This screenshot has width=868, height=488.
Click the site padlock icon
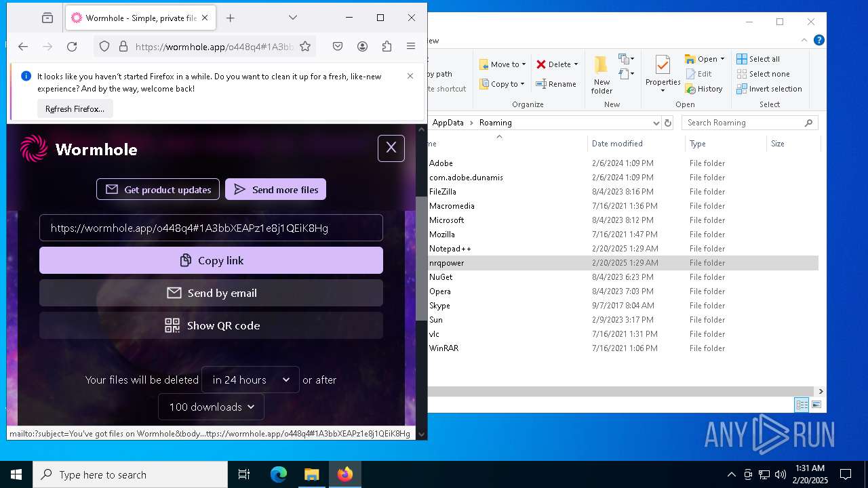123,46
